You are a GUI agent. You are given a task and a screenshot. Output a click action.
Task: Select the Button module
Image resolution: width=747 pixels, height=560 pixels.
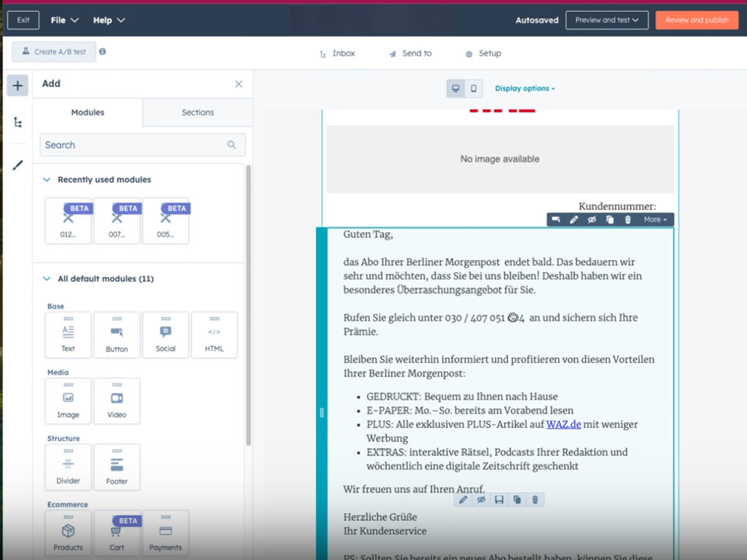pos(117,335)
